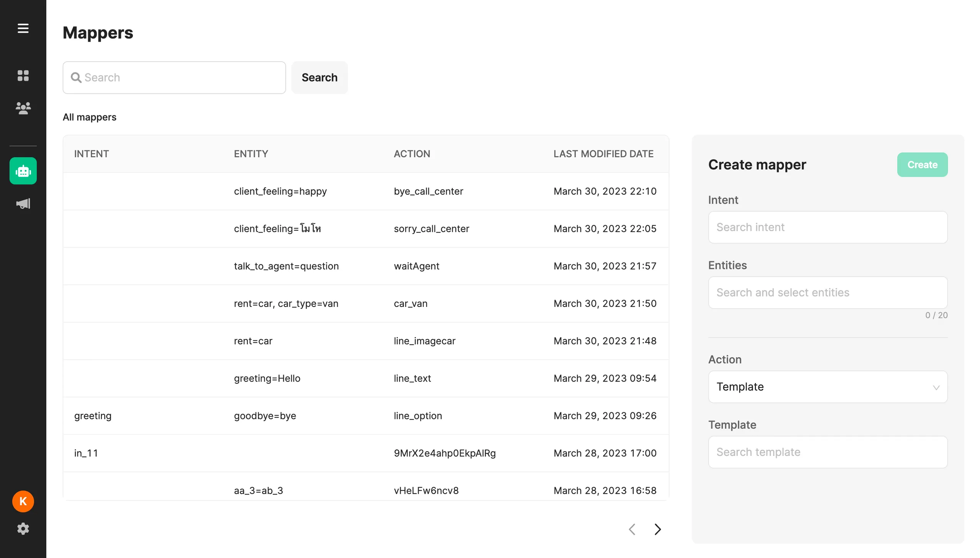Viewport: 980px width, 558px height.
Task: Select the chatbot robot icon
Action: 23,171
